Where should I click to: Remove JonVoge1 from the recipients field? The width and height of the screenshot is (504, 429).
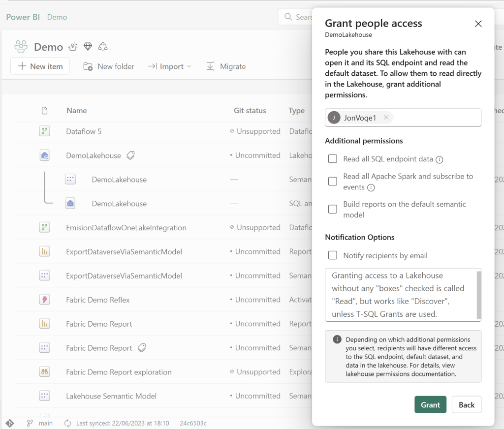(x=386, y=118)
